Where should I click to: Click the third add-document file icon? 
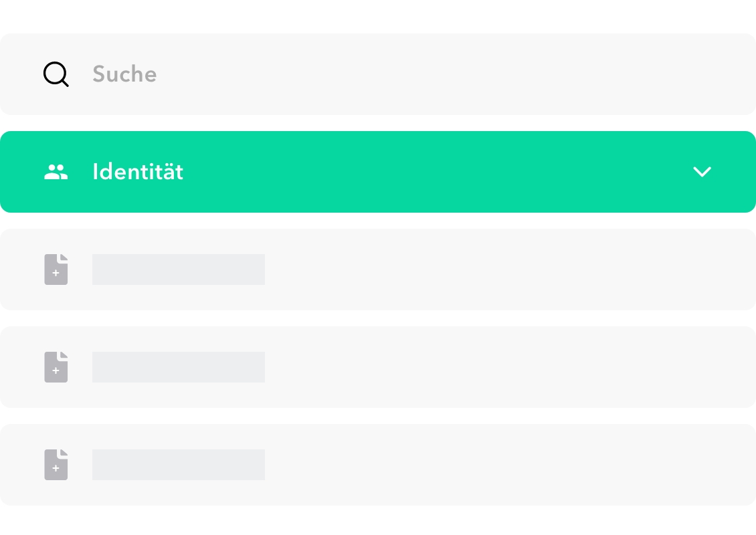click(x=56, y=465)
